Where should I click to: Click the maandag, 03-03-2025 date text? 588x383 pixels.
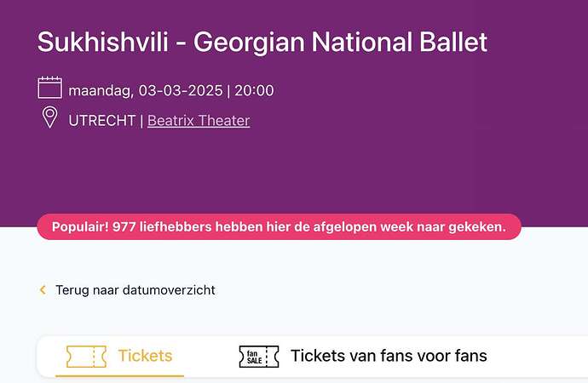[146, 90]
